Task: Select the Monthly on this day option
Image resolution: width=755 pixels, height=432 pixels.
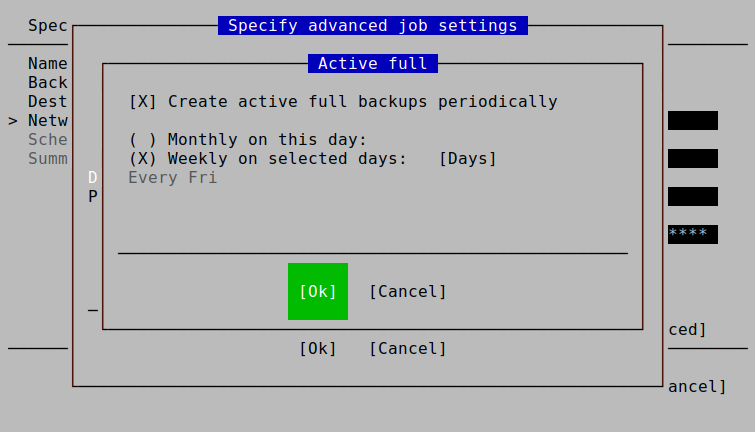Action: (143, 139)
